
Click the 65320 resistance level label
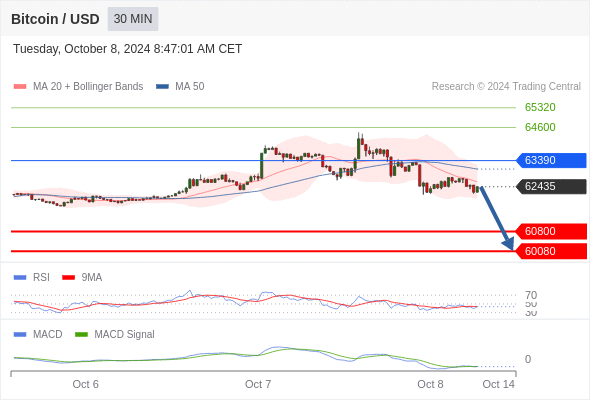[540, 107]
